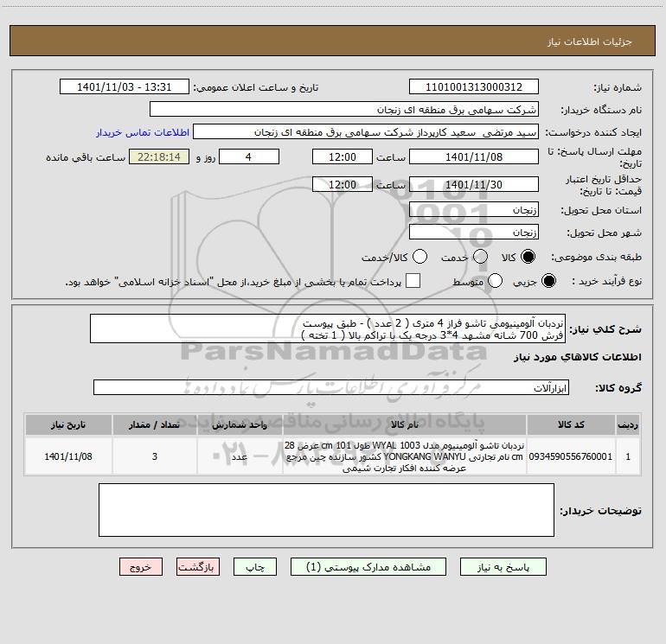666x644 pixels.
Task: Click the واحد شمارش column header
Action: (x=240, y=424)
